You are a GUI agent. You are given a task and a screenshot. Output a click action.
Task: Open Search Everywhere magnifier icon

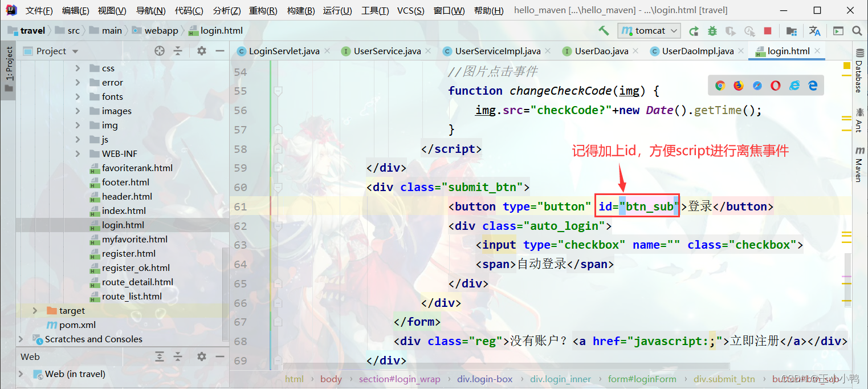[857, 31]
